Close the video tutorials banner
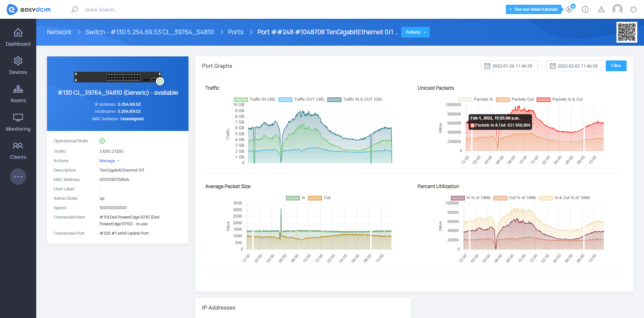644x318 pixels. (510, 9)
